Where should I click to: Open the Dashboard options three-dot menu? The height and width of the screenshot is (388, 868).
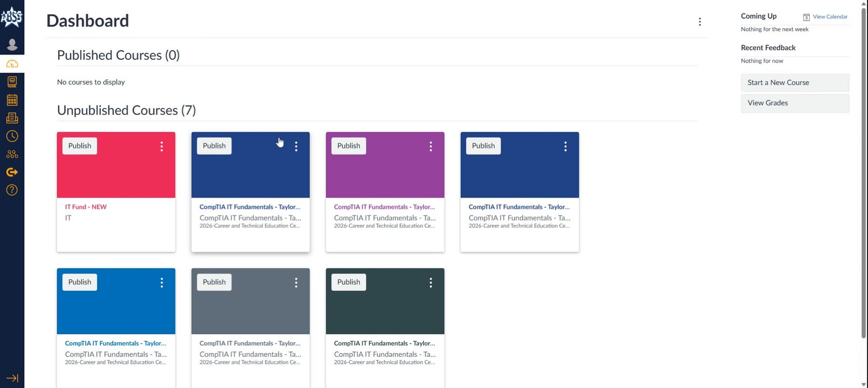click(699, 22)
